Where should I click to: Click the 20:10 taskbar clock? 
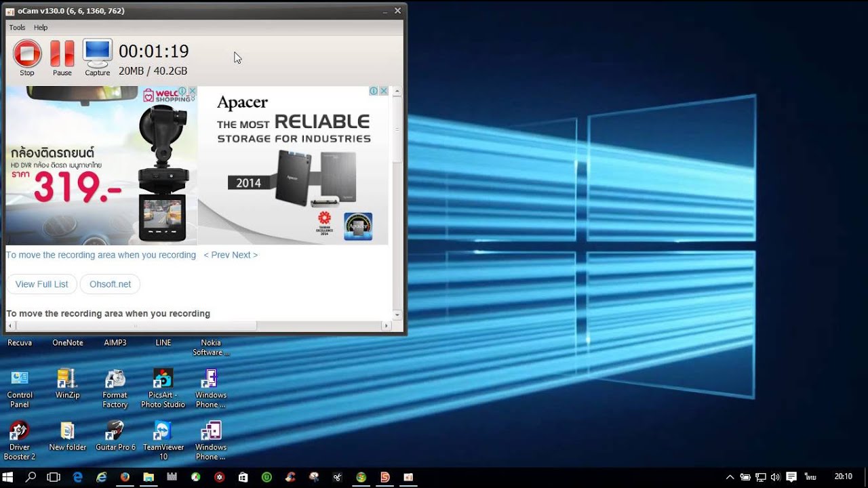(x=844, y=476)
